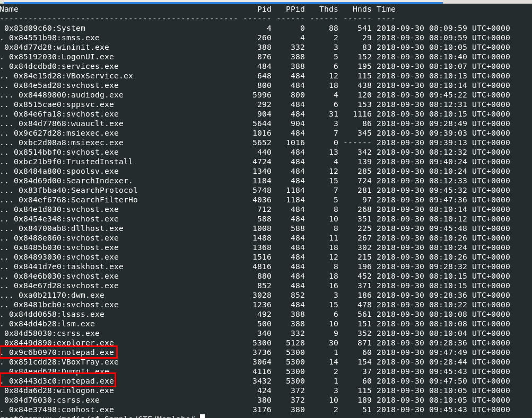Select thread count 88 for System

click(x=333, y=28)
